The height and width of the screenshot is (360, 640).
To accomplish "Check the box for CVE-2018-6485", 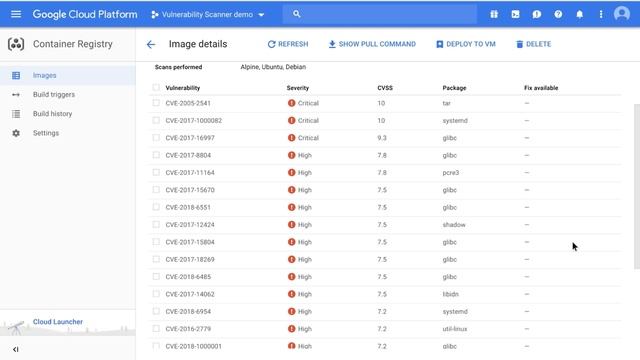I will 156,276.
